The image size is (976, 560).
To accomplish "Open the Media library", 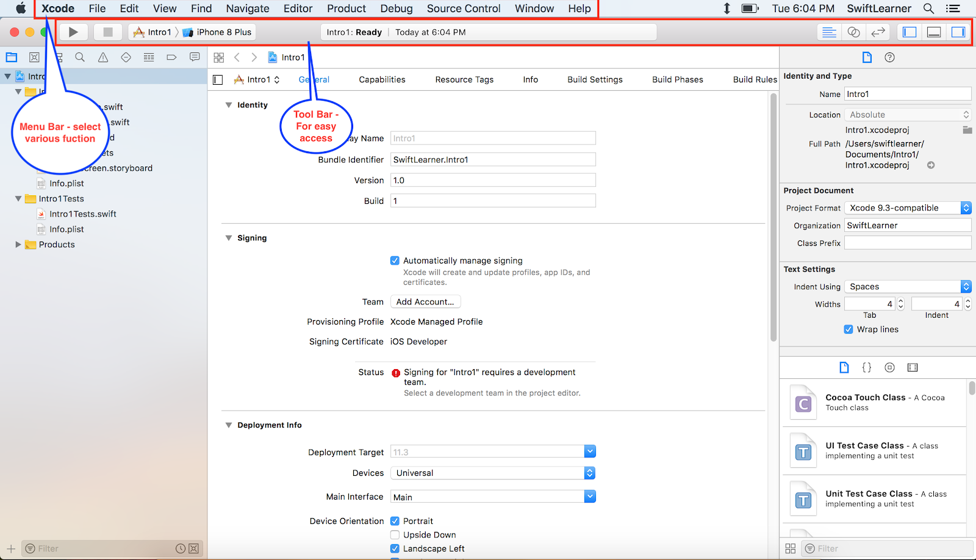I will (913, 367).
